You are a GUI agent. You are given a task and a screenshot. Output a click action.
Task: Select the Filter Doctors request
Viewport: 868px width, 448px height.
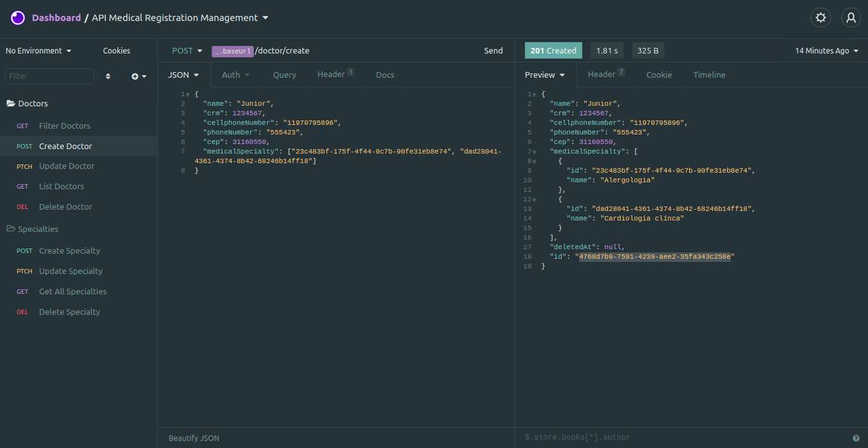click(x=78, y=126)
